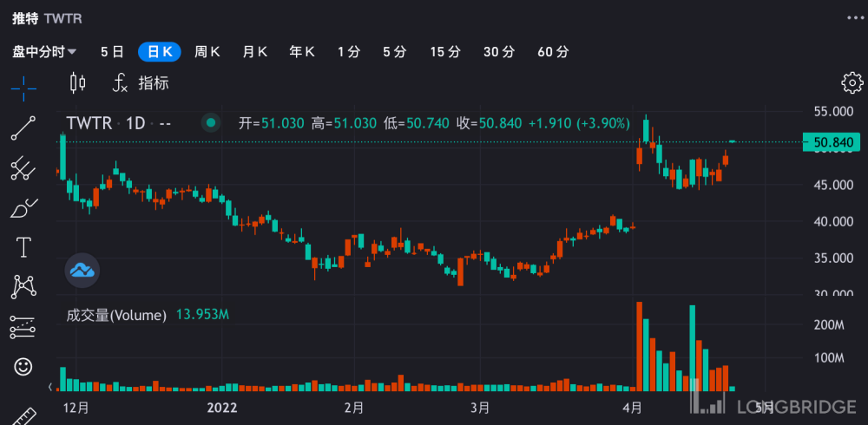Expand the 盘中分时 dropdown

click(44, 52)
